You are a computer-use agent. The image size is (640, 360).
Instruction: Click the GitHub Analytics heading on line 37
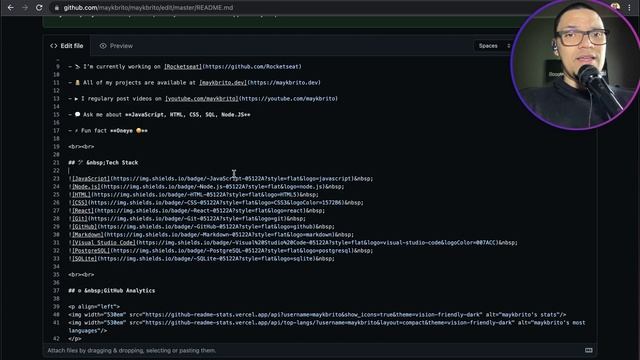[x=112, y=291]
